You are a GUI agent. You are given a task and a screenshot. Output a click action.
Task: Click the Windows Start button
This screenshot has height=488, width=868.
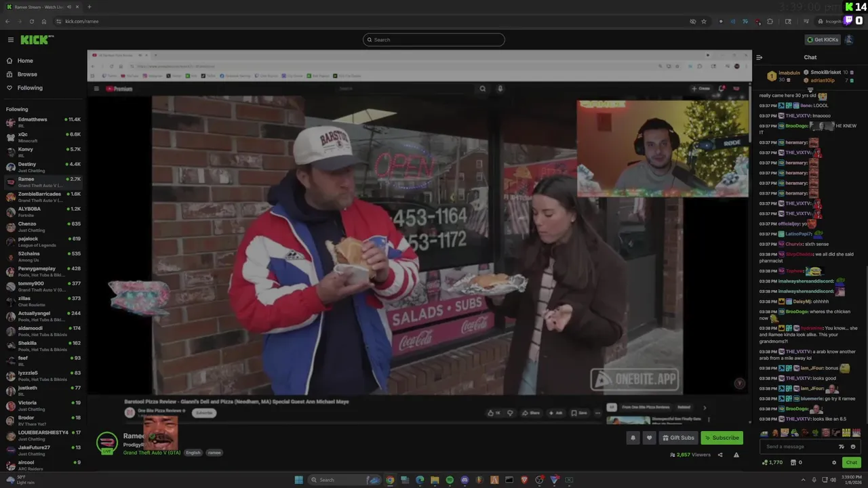click(298, 480)
